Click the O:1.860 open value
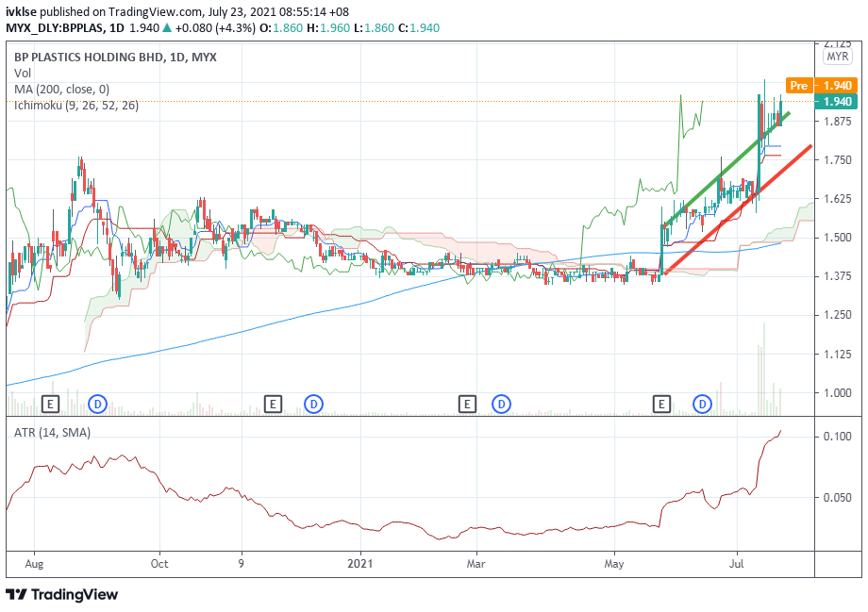This screenshot has width=868, height=612. (x=280, y=27)
